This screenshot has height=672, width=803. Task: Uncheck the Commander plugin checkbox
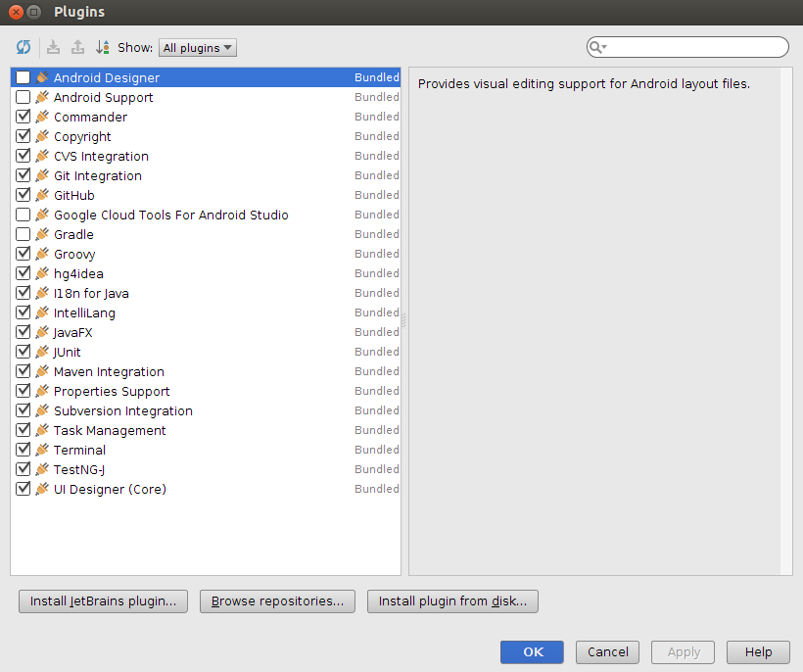[24, 117]
